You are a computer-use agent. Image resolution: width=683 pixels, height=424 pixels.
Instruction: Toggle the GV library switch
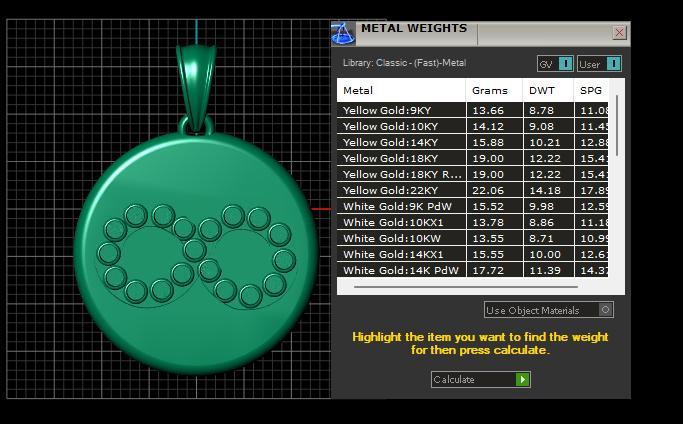[x=555, y=64]
